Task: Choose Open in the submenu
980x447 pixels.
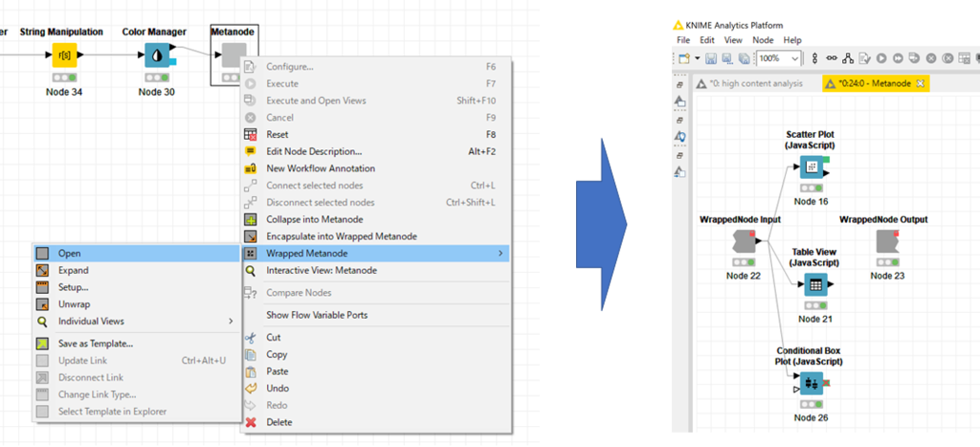Action: (x=136, y=254)
